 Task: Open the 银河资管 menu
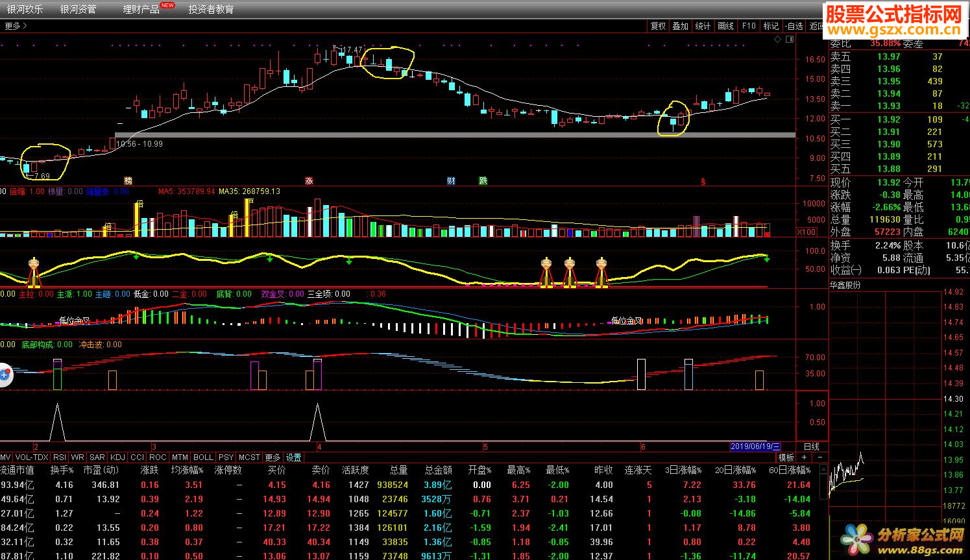pyautogui.click(x=78, y=9)
